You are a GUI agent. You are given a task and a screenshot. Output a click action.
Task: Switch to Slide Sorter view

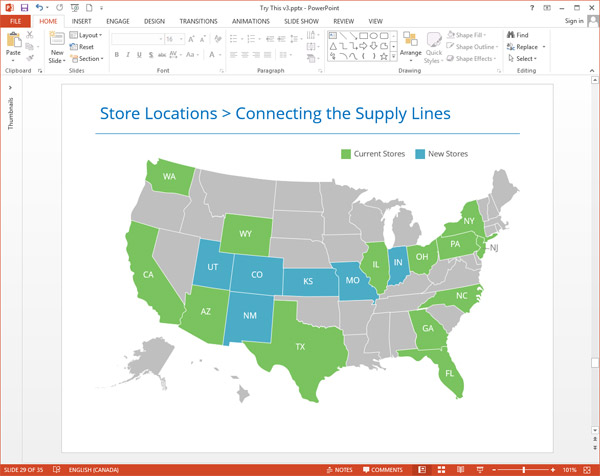(442, 469)
